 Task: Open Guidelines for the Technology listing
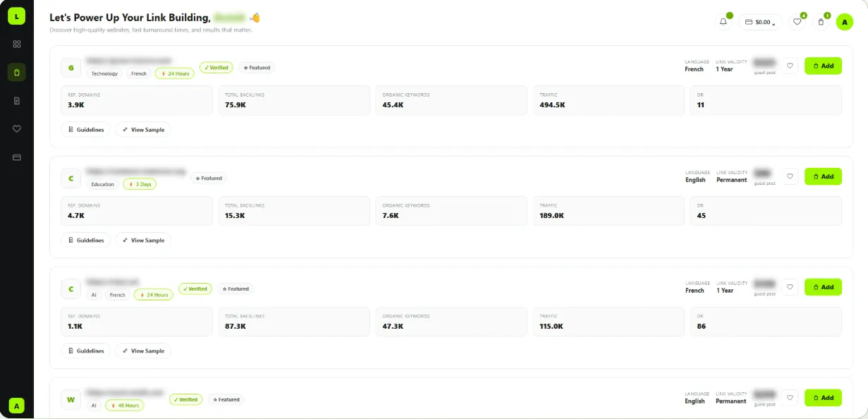pyautogui.click(x=86, y=130)
